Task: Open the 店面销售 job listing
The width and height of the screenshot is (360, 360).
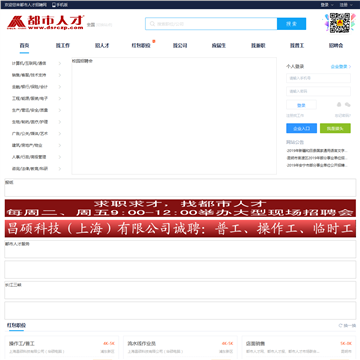Action: pos(255,343)
